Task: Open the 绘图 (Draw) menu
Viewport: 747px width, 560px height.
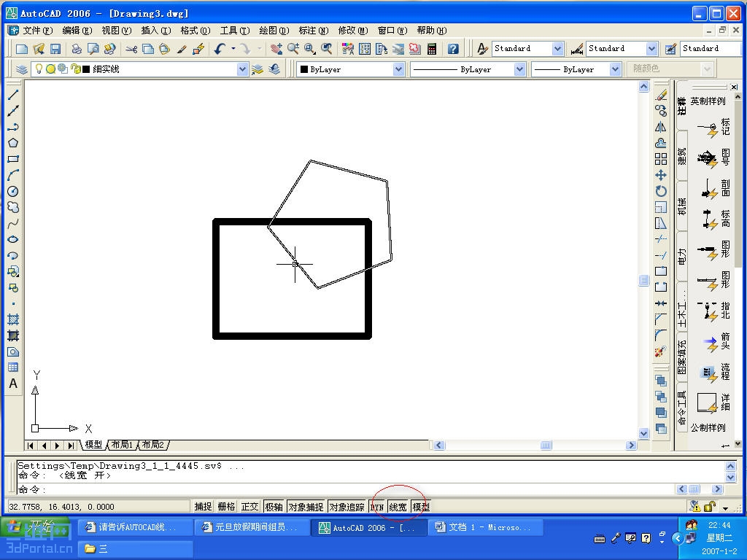Action: [x=274, y=31]
